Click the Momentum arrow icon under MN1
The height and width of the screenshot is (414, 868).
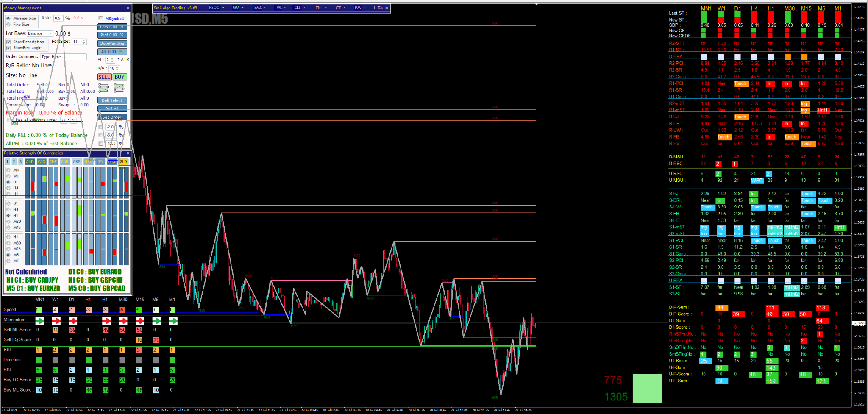coord(39,321)
